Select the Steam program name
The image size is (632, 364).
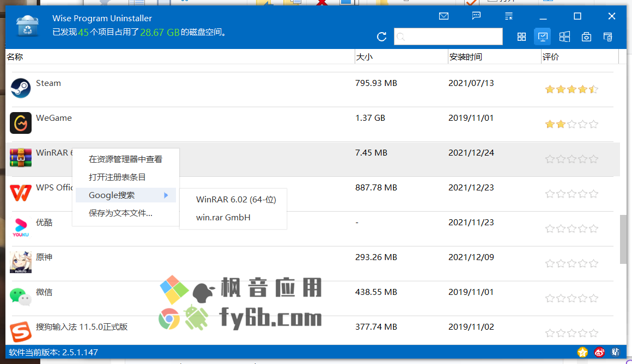48,83
